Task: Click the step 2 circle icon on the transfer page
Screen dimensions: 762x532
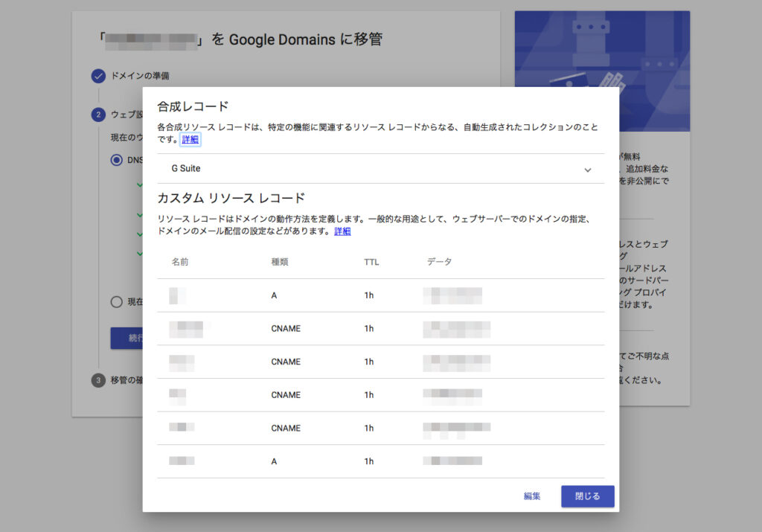Action: tap(98, 115)
